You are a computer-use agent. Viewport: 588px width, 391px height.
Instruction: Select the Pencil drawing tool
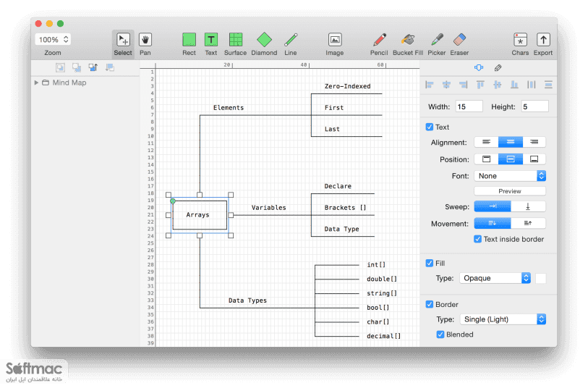[379, 44]
